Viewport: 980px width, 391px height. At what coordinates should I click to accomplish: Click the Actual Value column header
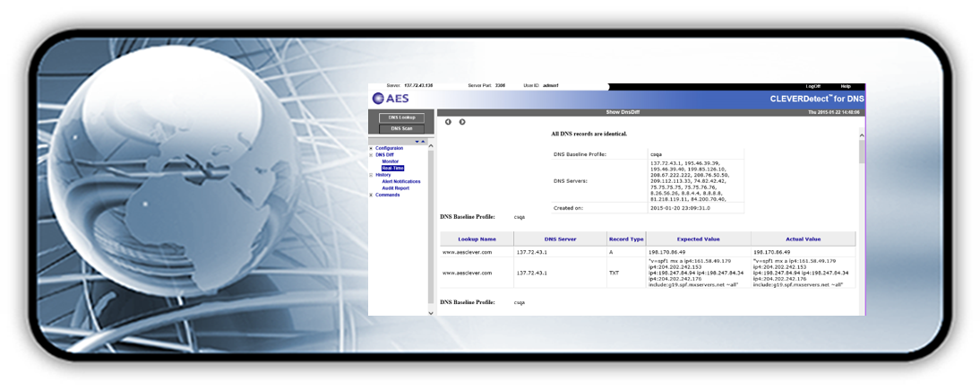pos(804,239)
